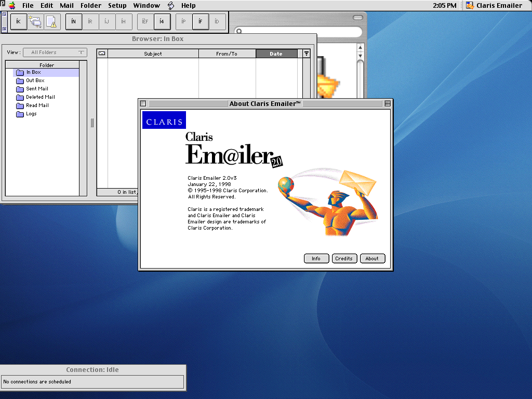Click the background window's scroll up arrow
532x399 pixels.
[361, 47]
